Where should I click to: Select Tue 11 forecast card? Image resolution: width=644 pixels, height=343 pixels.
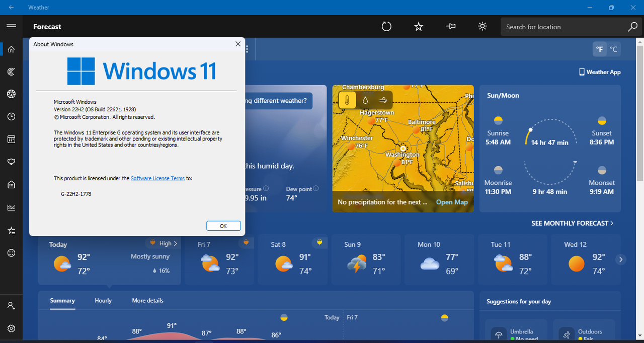tap(513, 260)
